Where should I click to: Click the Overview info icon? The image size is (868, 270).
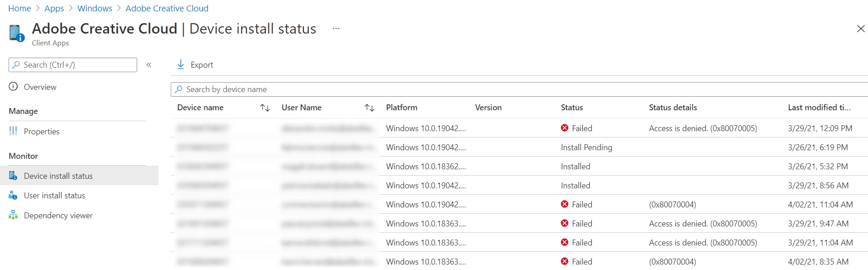pyautogui.click(x=13, y=87)
